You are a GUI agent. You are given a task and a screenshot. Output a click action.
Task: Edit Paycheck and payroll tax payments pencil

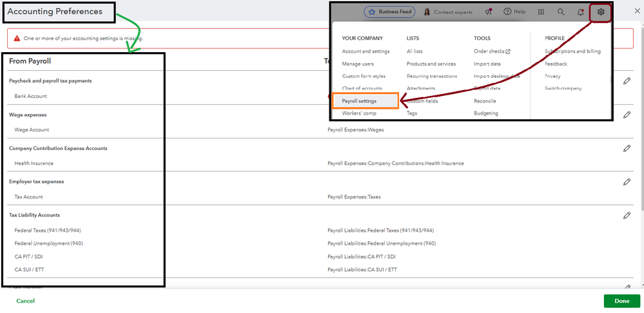click(x=627, y=81)
